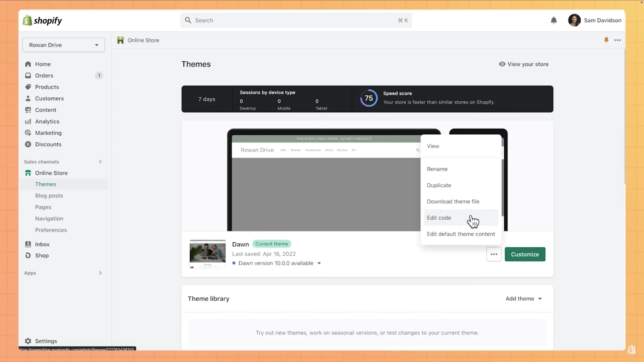The image size is (644, 362).
Task: Click the Orders badge showing 1
Action: click(x=99, y=75)
